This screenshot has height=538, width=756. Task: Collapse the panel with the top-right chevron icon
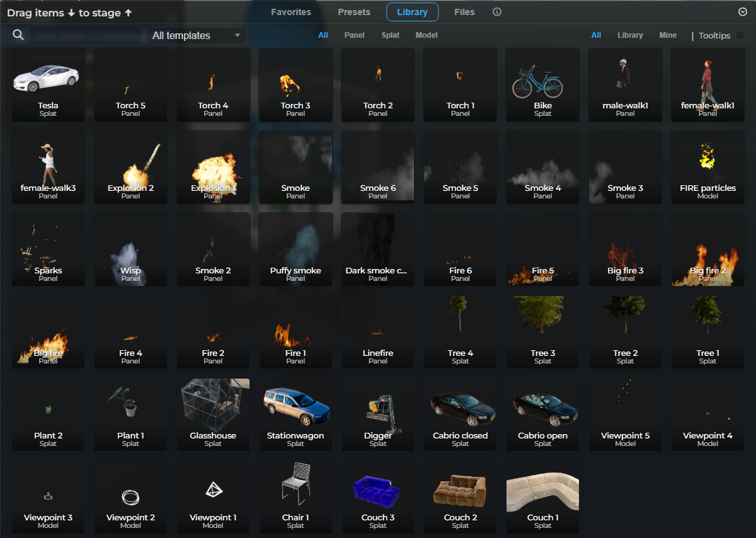pyautogui.click(x=742, y=12)
